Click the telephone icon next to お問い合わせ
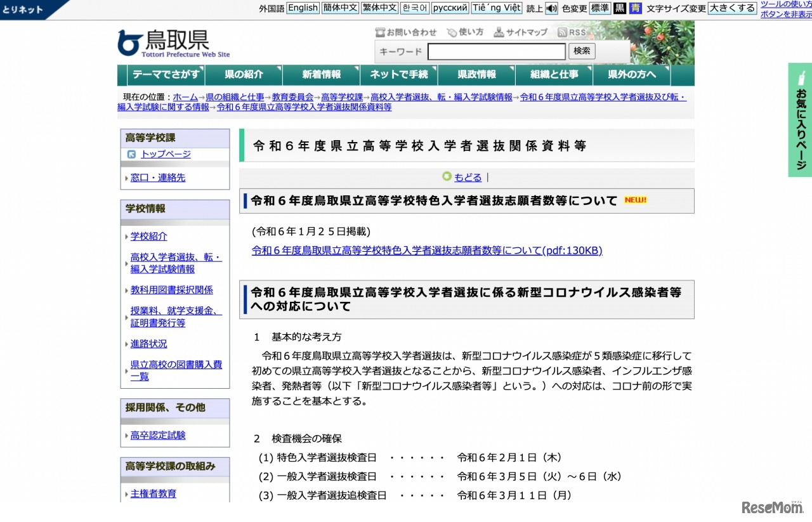The width and height of the screenshot is (812, 522). tap(381, 32)
